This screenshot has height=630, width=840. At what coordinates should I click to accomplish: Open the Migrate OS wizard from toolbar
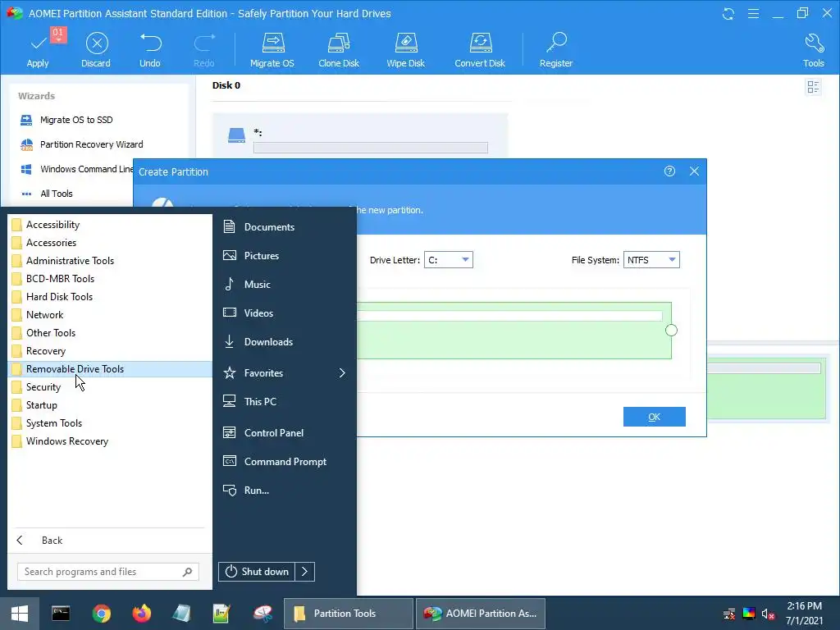[x=272, y=50]
